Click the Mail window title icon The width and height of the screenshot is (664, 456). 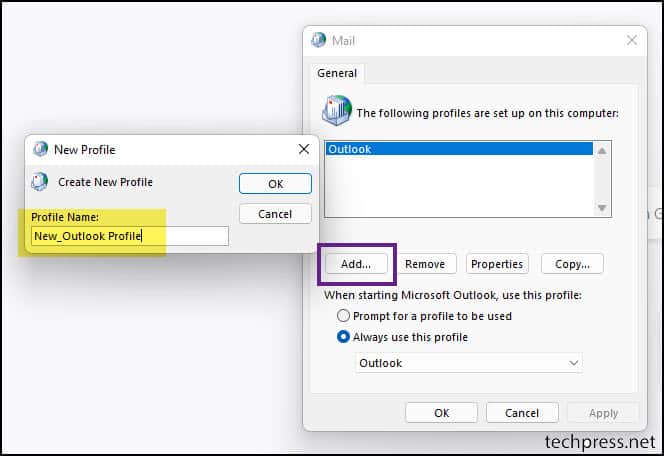click(318, 40)
